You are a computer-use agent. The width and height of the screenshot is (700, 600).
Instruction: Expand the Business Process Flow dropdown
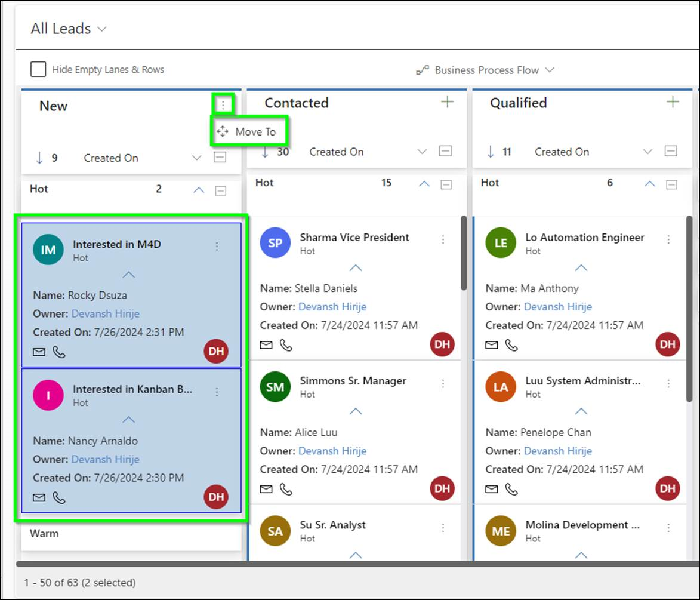pos(550,70)
